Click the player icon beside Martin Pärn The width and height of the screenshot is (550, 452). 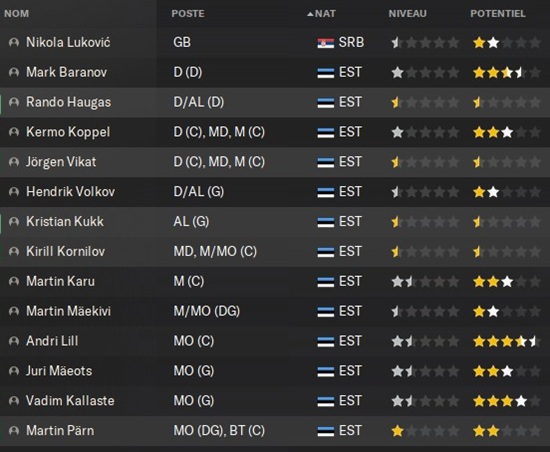pos(14,431)
